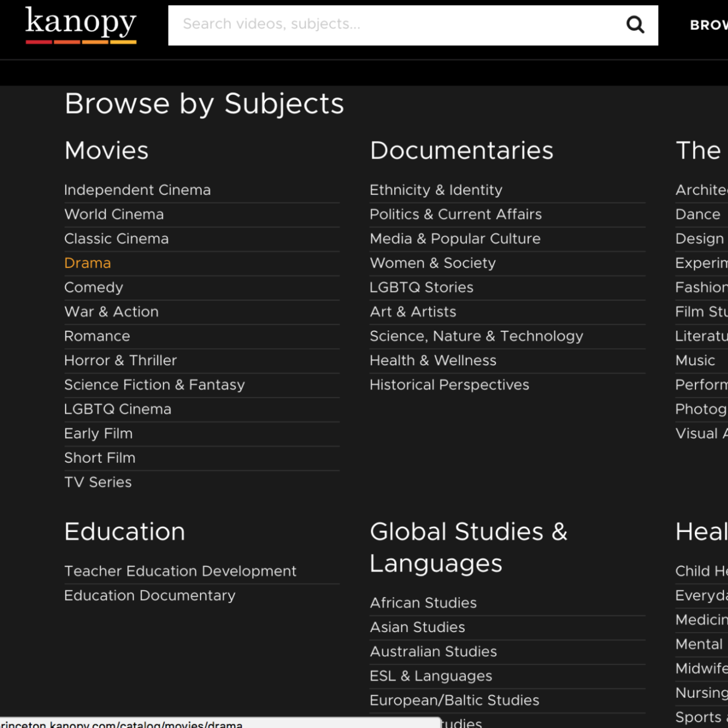728x728 pixels.
Task: Browse Politics & Current Affairs documentaries
Action: point(456,214)
